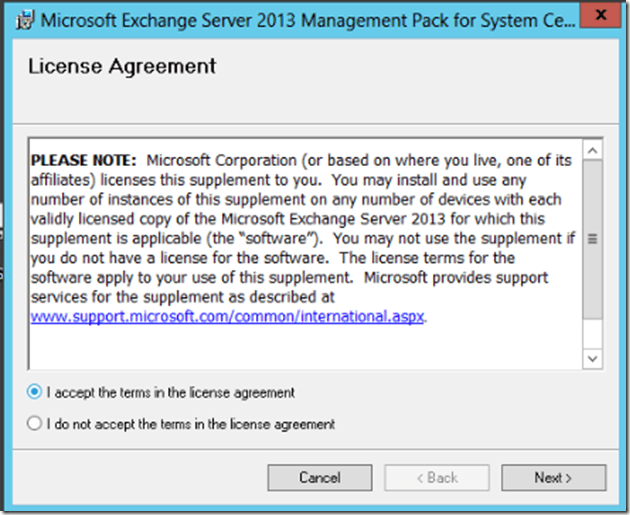Proceed with the Next button

[x=553, y=478]
